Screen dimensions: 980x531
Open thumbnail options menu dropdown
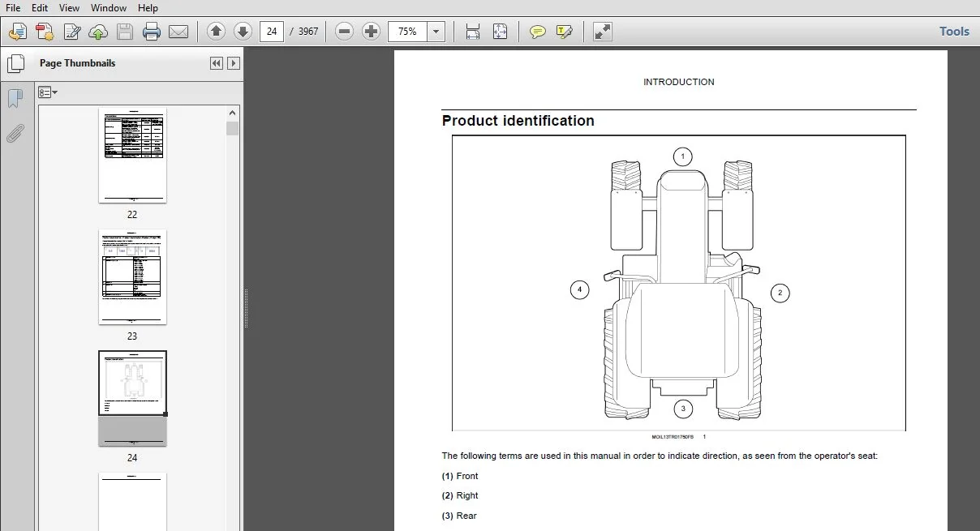[x=48, y=92]
